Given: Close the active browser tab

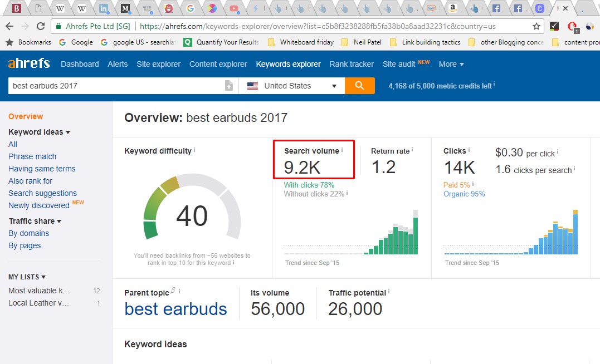Looking at the screenshot, I should coord(565,8).
